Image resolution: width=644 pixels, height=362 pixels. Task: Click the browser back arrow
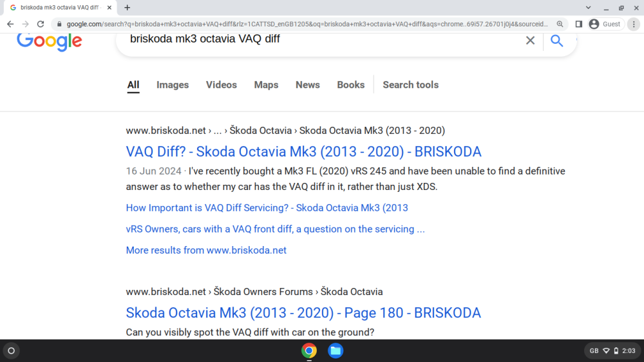pyautogui.click(x=10, y=24)
